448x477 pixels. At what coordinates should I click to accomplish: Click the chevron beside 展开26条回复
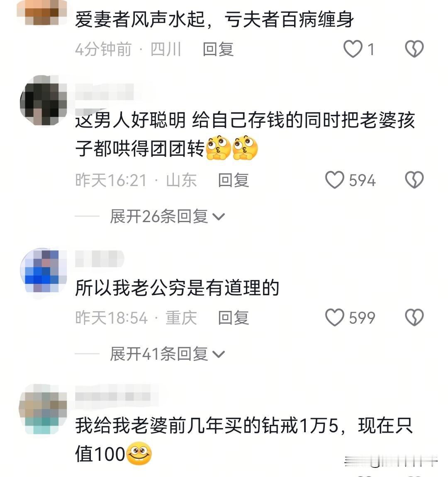[x=218, y=217]
